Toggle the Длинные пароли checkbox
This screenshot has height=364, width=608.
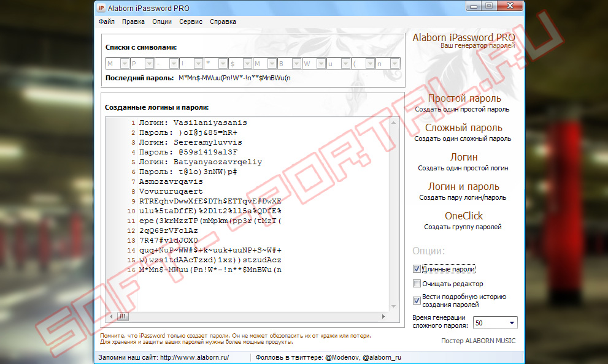417,269
